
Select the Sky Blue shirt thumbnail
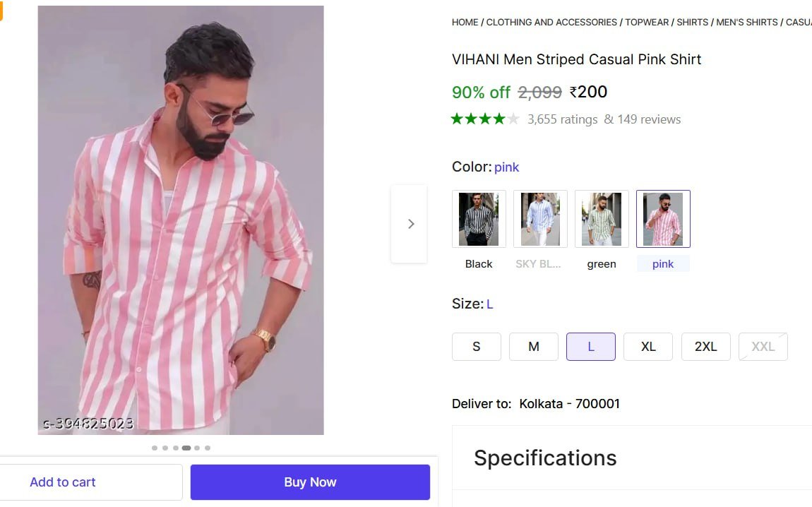pyautogui.click(x=540, y=219)
